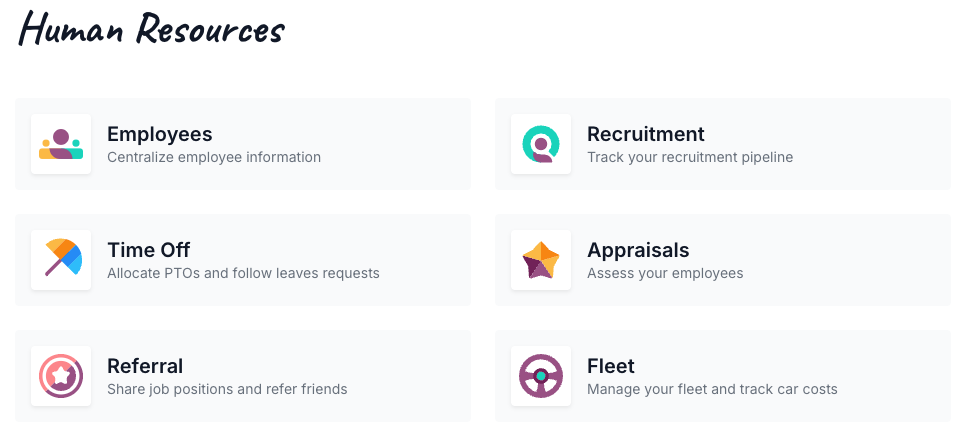Click the Time Off umbrella icon

click(61, 260)
